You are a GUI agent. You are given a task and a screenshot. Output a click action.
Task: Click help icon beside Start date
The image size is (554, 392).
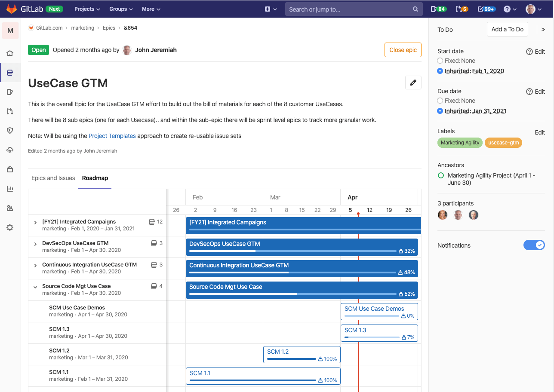[529, 52]
